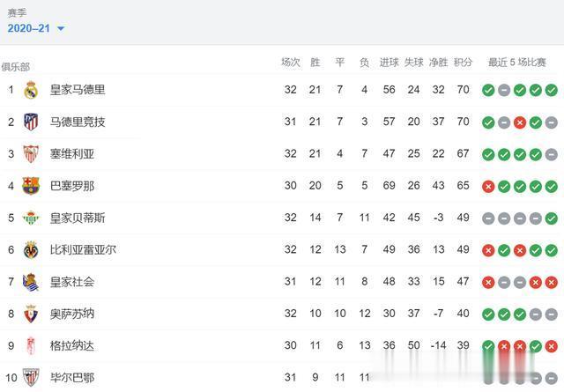Image resolution: width=564 pixels, height=392 pixels.
Task: Click the Sevilla club crest
Action: pos(31,153)
